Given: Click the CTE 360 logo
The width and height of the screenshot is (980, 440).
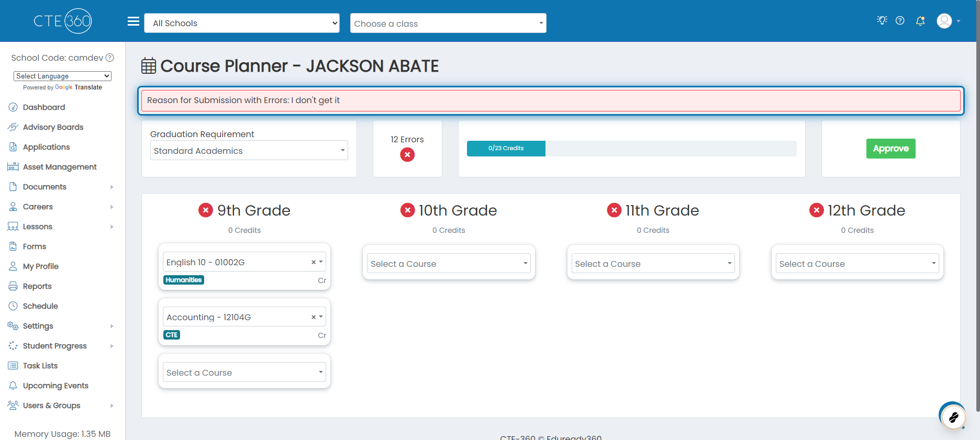Looking at the screenshot, I should point(63,21).
